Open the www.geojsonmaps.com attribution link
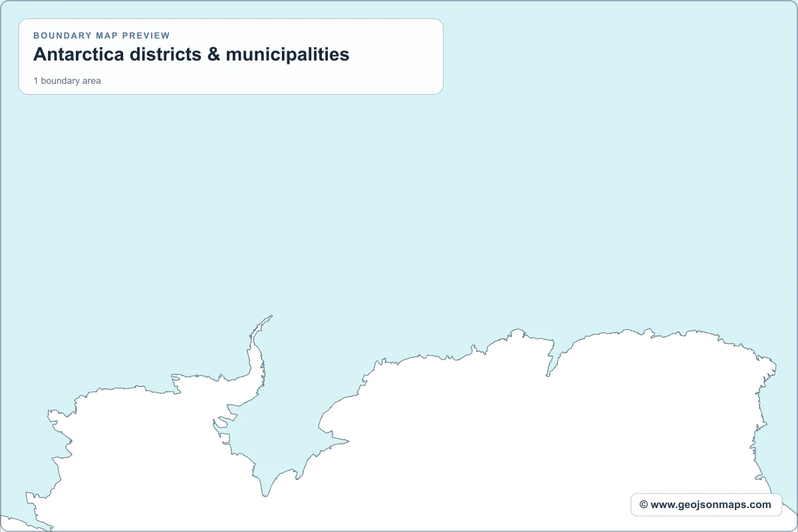Screen dimensions: 798x532 [706, 505]
